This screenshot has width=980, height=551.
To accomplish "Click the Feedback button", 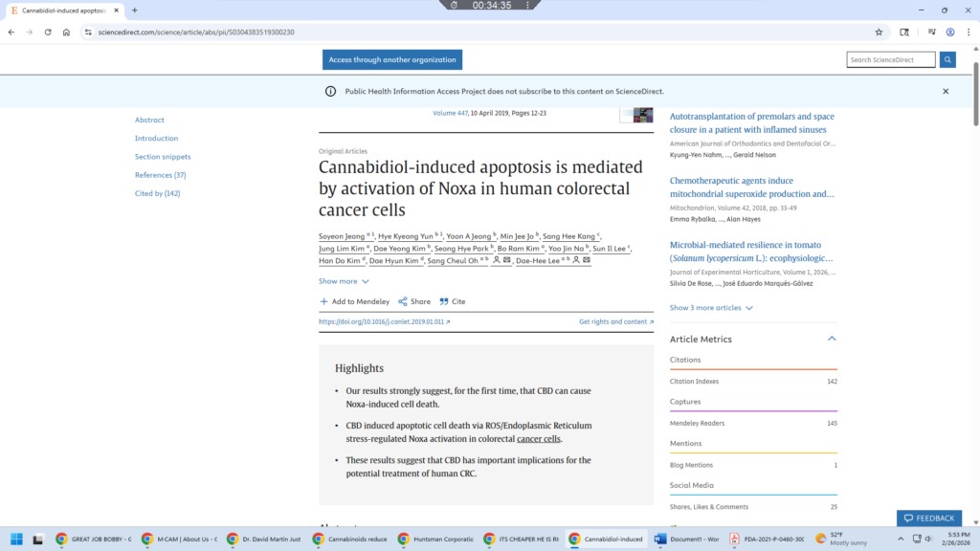I will pos(928,518).
